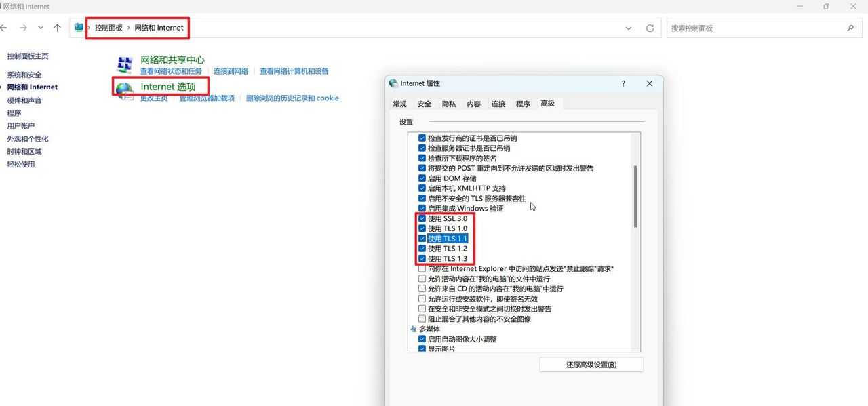Toggle 使用 TLS 1.0 checkbox
Viewport: 868px width, 406px height.
(422, 228)
